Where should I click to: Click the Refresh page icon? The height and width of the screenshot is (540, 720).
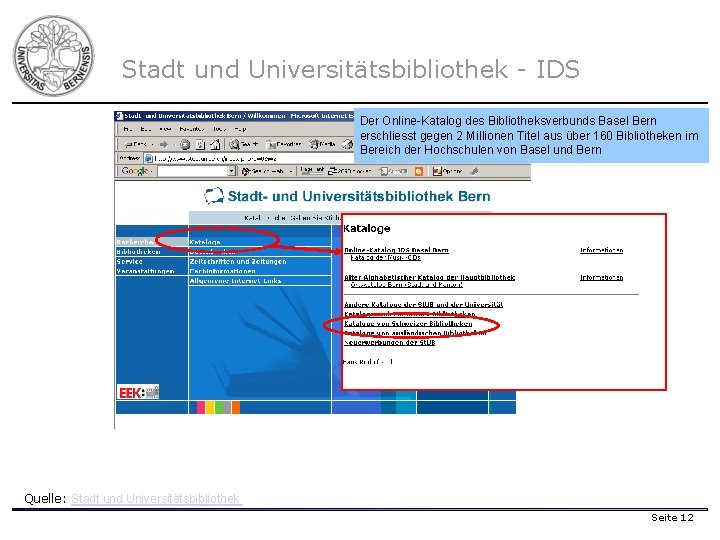coord(200,145)
